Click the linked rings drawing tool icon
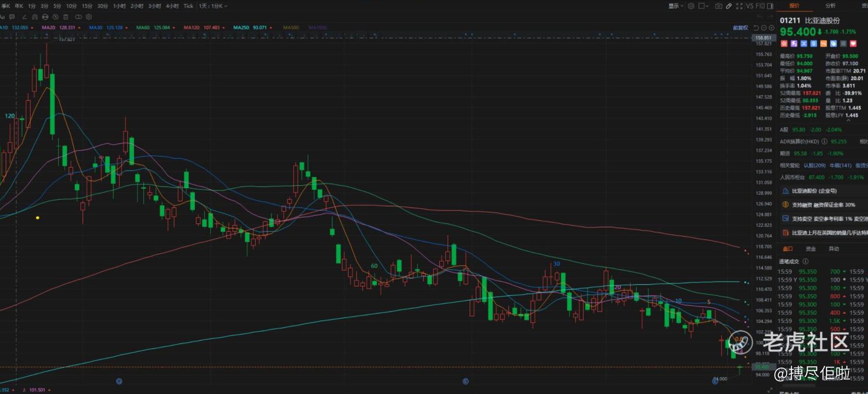 (78, 17)
